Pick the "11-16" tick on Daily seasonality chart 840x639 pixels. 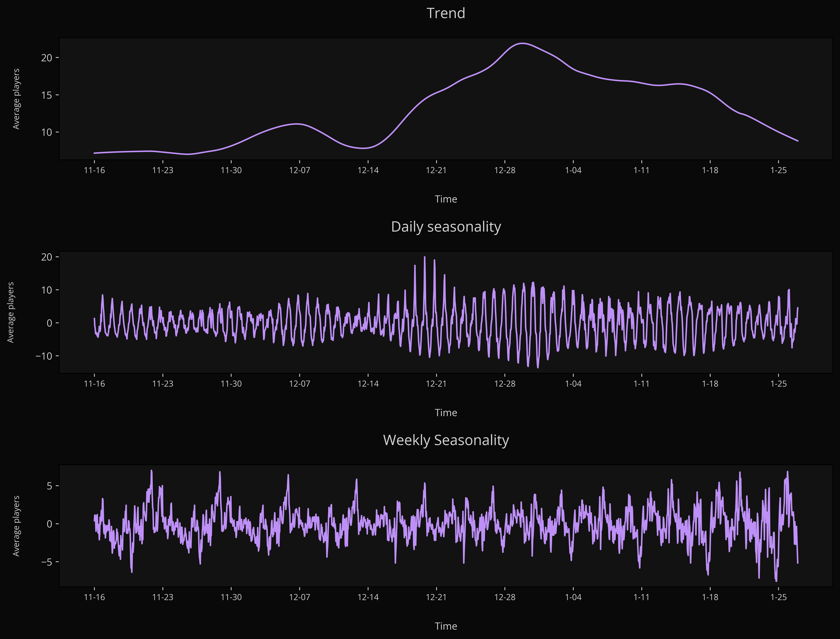94,384
